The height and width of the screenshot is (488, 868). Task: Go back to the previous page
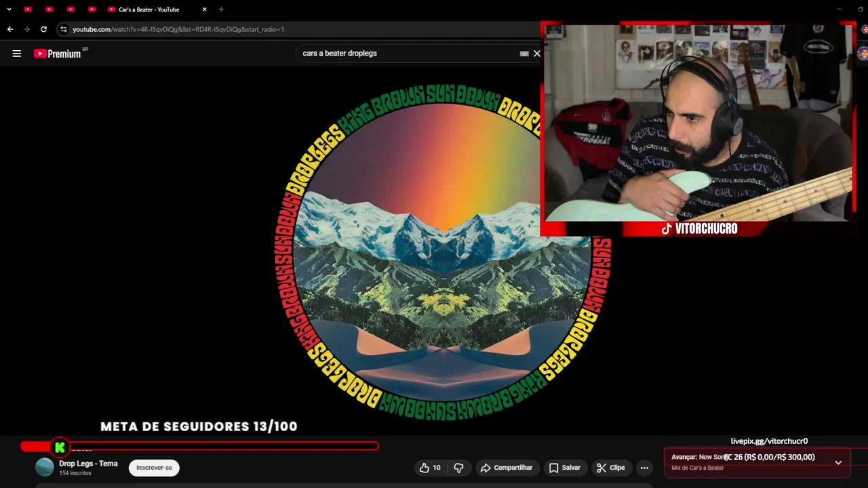click(x=10, y=29)
